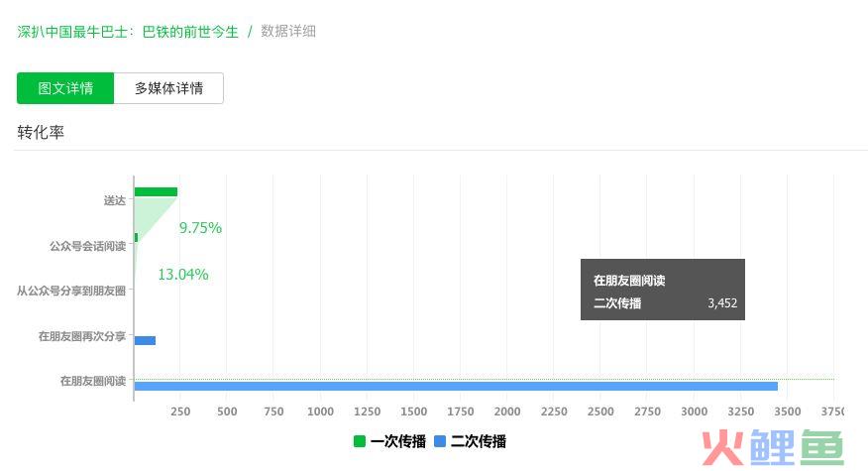Click the 转化率 section heading
Viewport: 868px width, 471px height.
(41, 133)
